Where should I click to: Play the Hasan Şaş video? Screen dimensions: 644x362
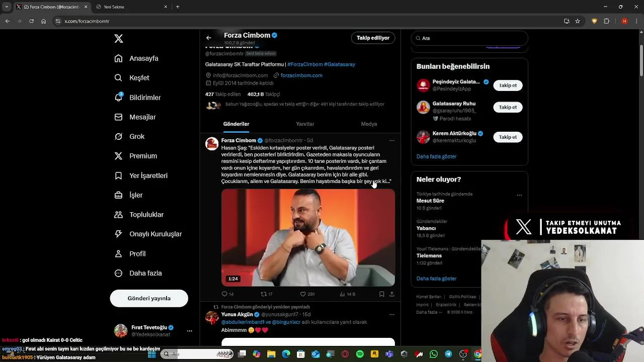click(308, 237)
